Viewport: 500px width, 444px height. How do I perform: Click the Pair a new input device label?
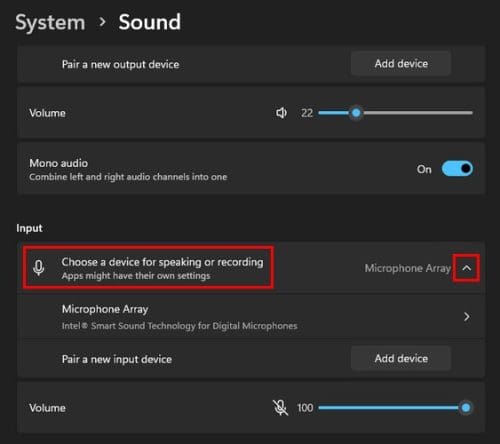[117, 359]
